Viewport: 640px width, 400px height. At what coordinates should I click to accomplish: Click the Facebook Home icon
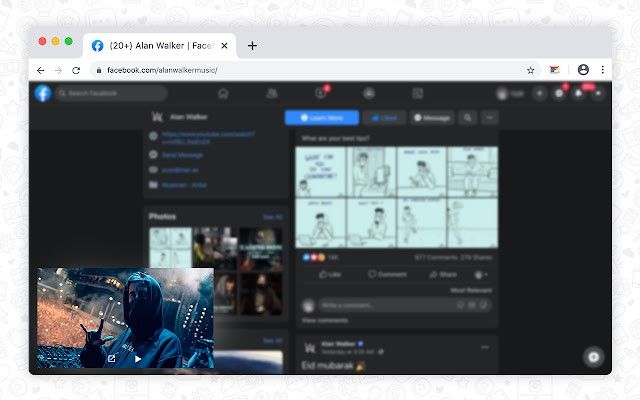click(223, 93)
